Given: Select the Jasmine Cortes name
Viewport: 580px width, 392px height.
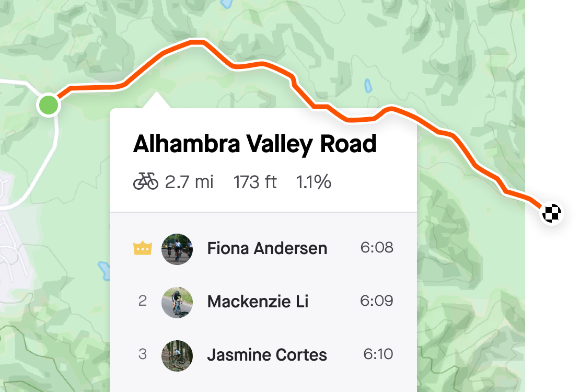Looking at the screenshot, I should (x=267, y=355).
